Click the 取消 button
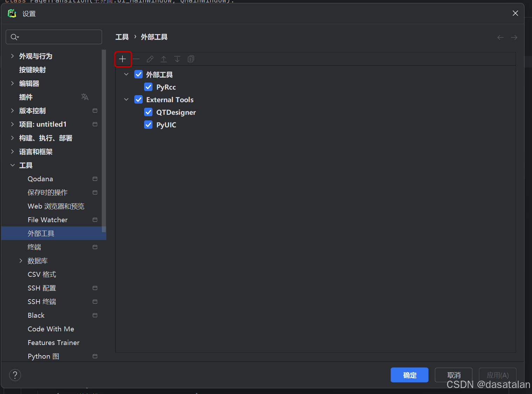The image size is (532, 394). [x=453, y=375]
